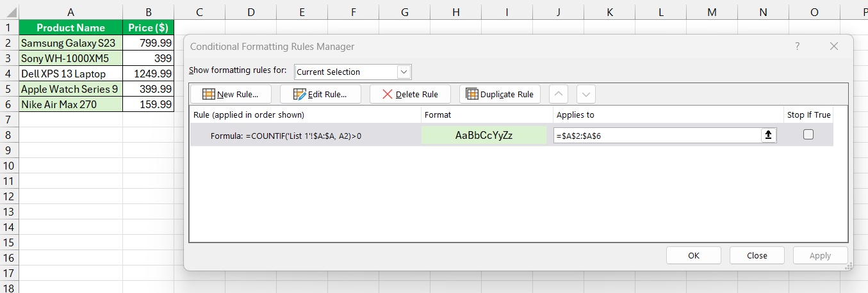Click the New Rule button
This screenshot has height=293, width=868.
coord(231,94)
